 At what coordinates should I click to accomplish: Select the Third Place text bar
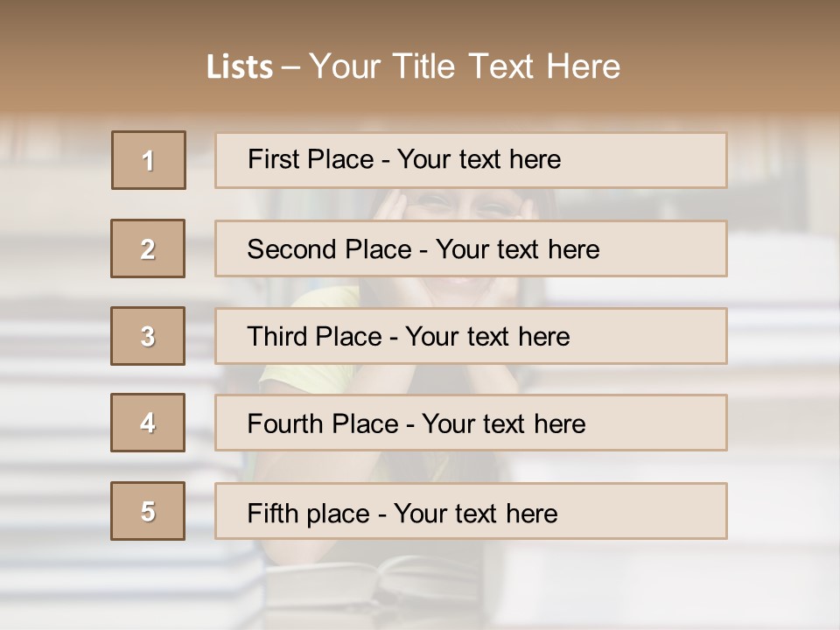tap(471, 336)
